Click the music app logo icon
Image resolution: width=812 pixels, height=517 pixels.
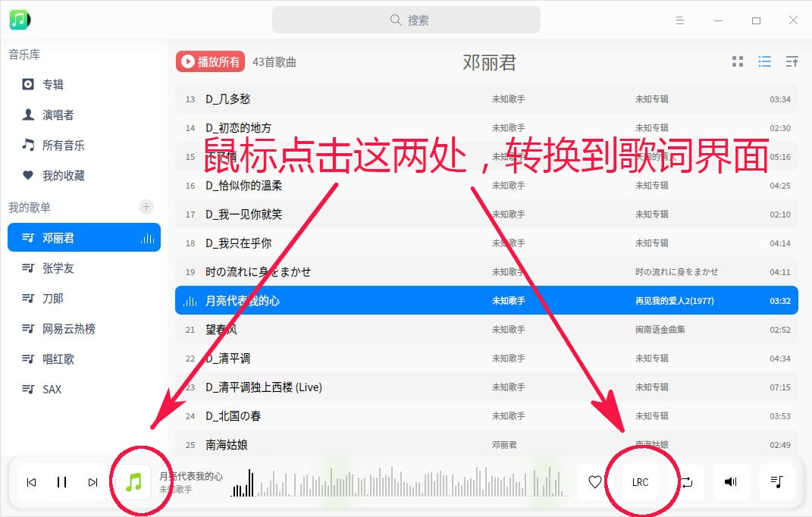point(20,20)
